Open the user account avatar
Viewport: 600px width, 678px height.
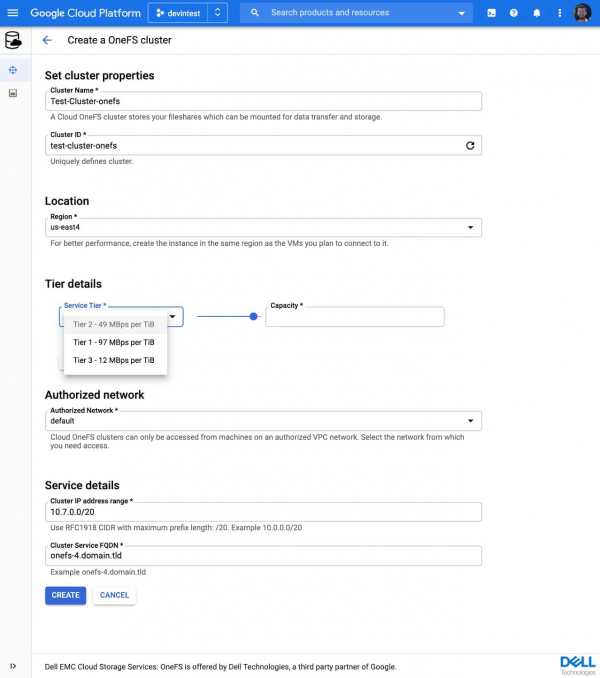pyautogui.click(x=582, y=13)
